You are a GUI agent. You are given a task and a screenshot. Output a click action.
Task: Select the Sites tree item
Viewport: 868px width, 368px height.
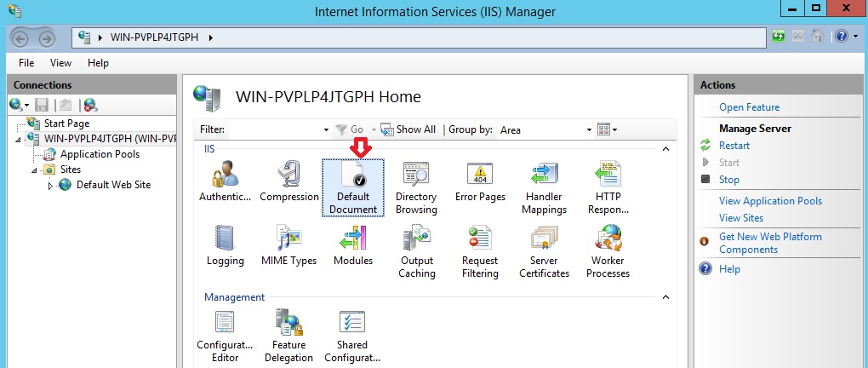coord(71,170)
